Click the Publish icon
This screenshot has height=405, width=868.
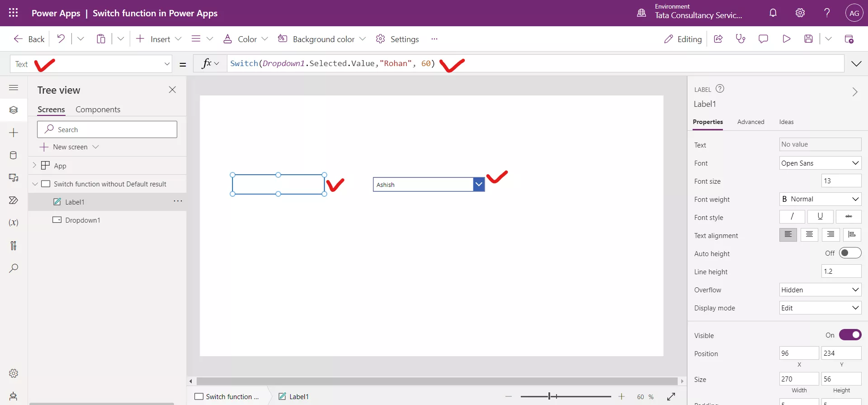[x=849, y=39]
